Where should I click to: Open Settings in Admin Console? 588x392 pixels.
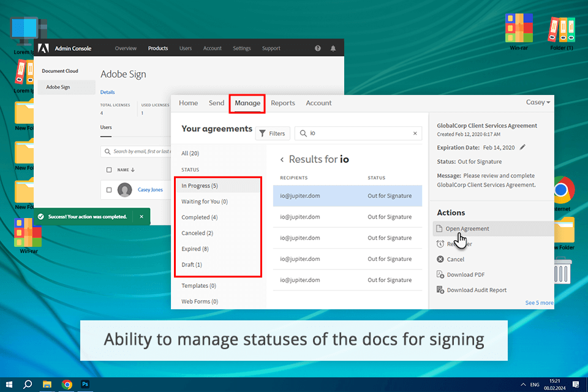point(241,48)
